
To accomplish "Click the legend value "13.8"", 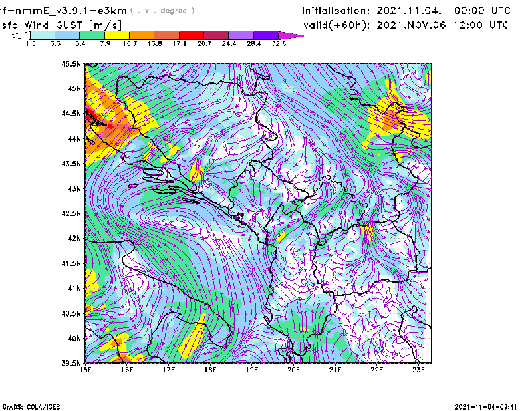I will (x=154, y=43).
